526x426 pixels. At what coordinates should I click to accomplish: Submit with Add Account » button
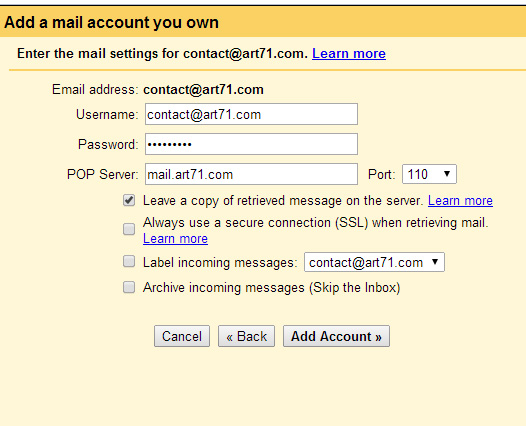tap(336, 336)
